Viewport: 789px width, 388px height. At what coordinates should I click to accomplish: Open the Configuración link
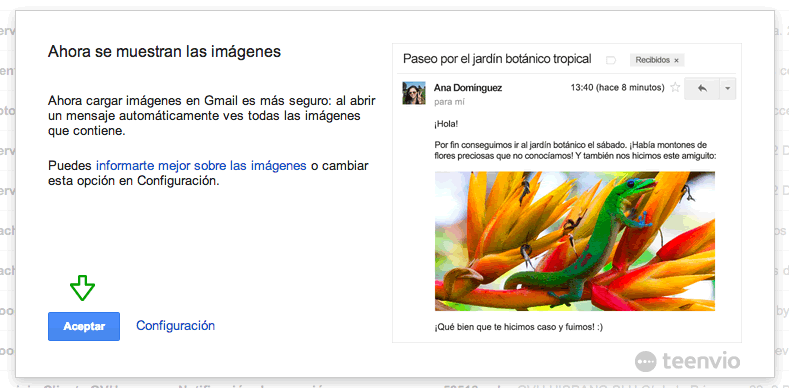pos(176,326)
